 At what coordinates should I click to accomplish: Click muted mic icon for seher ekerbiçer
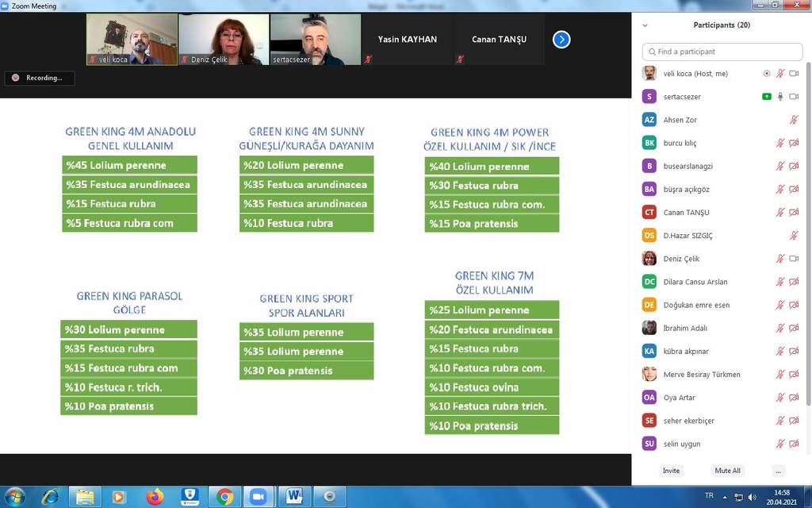pos(780,421)
